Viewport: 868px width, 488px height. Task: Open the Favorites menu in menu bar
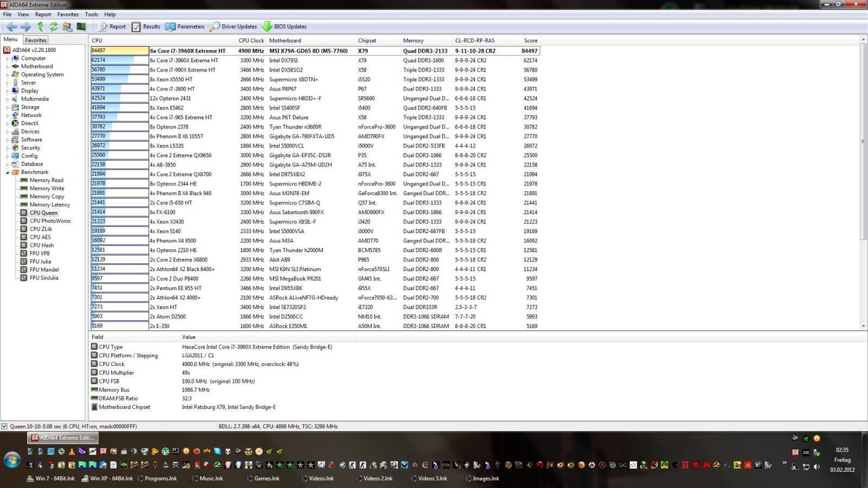tap(68, 14)
